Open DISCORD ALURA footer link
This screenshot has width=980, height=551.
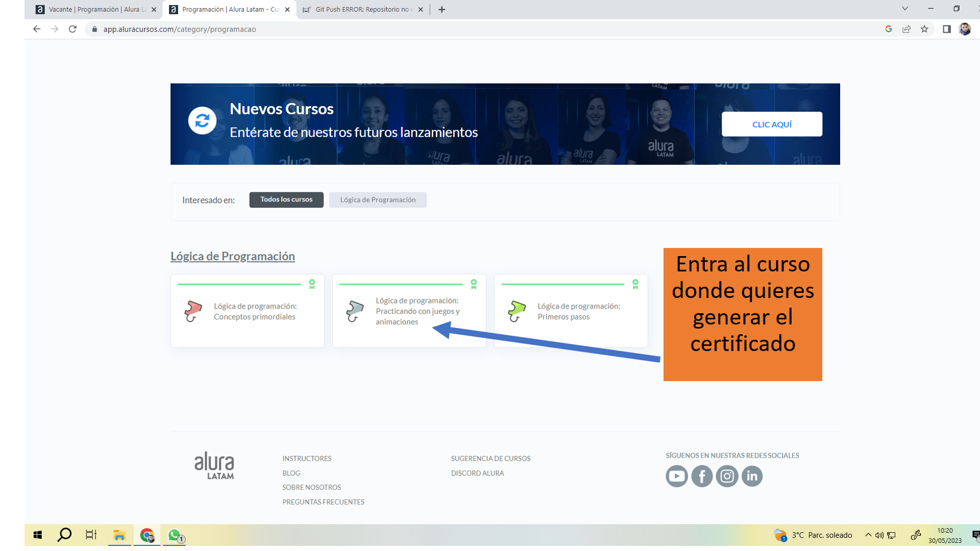click(477, 473)
